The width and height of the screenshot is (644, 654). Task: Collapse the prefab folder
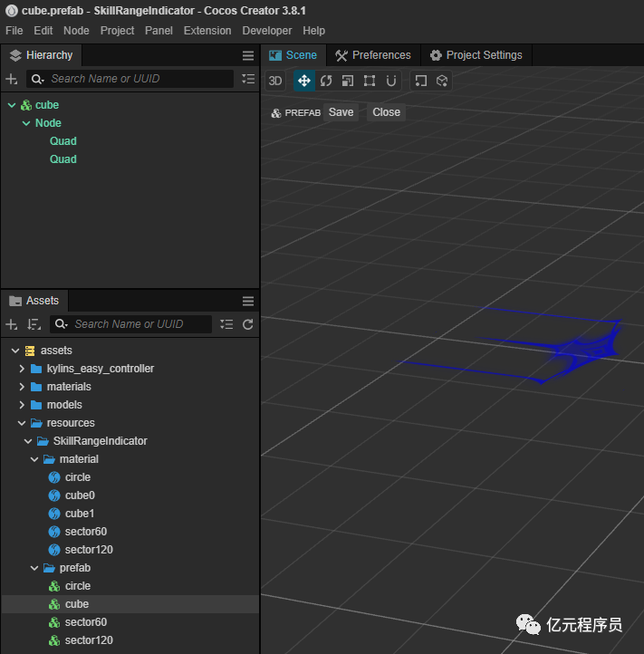pyautogui.click(x=34, y=568)
